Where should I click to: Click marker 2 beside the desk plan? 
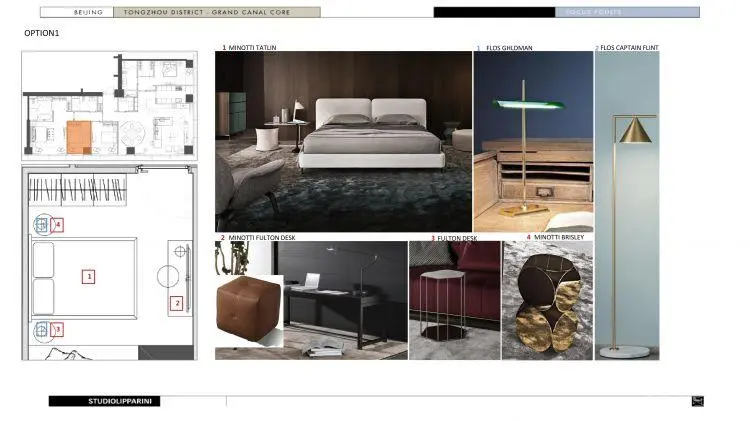coord(177,303)
